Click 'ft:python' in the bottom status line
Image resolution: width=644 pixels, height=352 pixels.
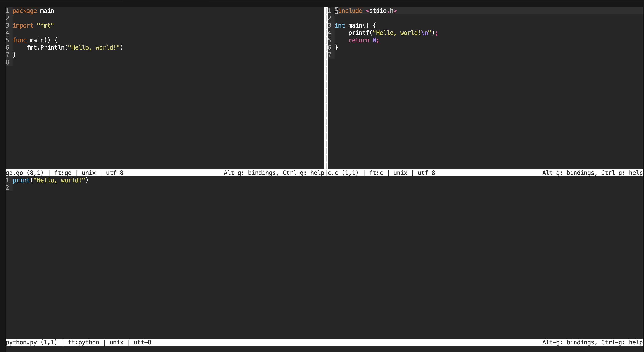(84, 342)
